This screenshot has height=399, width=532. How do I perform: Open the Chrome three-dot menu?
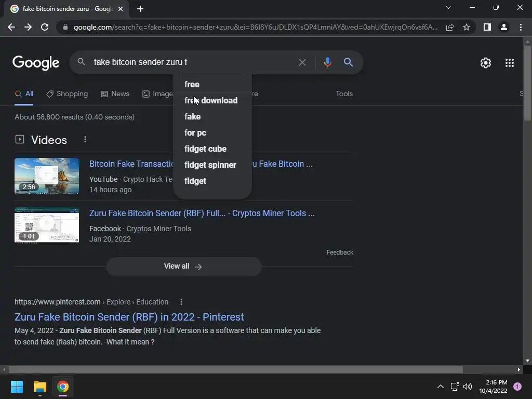pos(521,27)
